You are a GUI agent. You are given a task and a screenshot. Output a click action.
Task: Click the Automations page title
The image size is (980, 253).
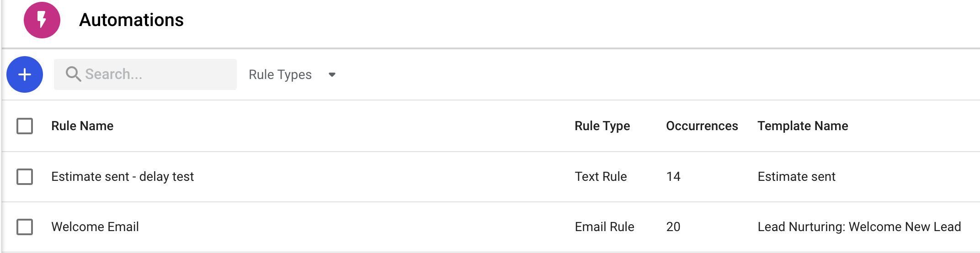[x=131, y=20]
